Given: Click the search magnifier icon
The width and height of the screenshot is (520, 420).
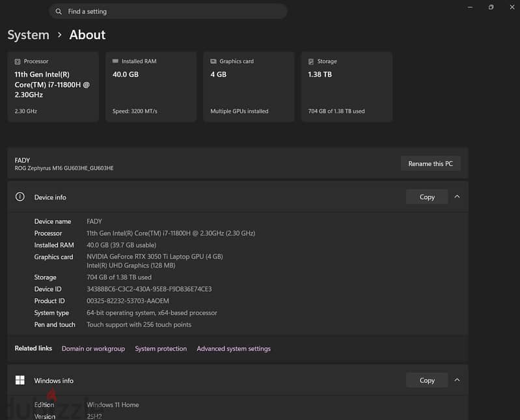Looking at the screenshot, I should [x=59, y=12].
